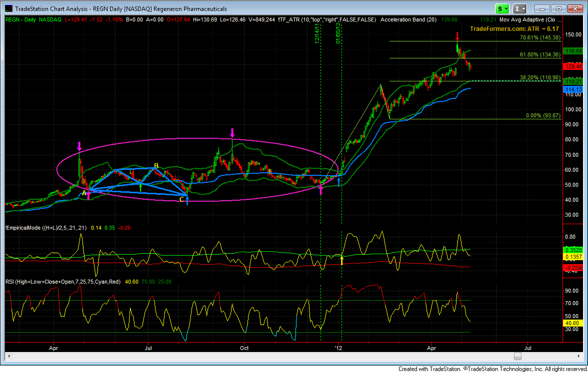Select the REGN - Daily NASDAQ status label
The image size is (588, 372).
33,19
